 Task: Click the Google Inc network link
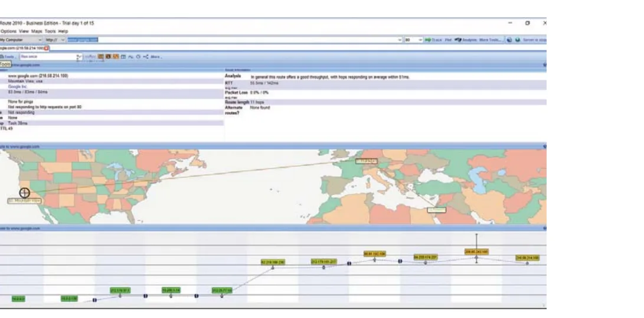tap(17, 87)
